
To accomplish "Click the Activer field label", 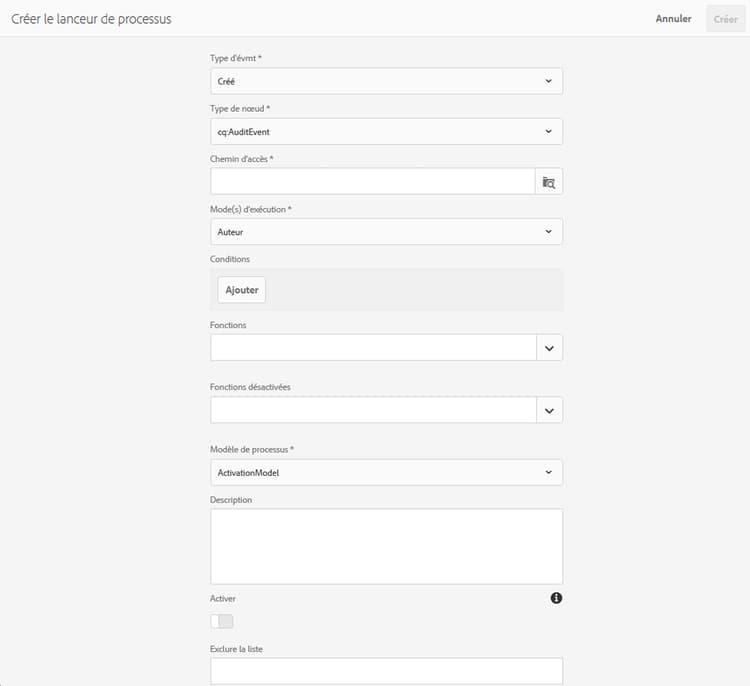I will 223,598.
